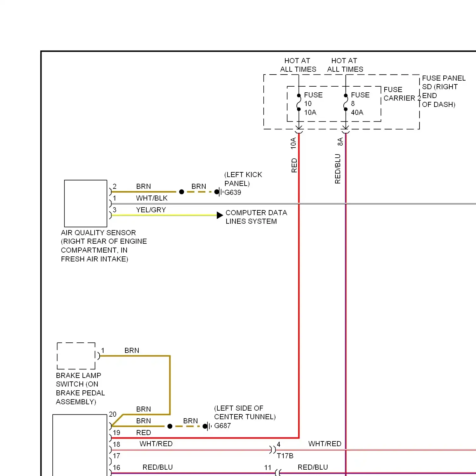Click the fuse 10 squiggle symbol
This screenshot has height=476, width=476.
point(299,102)
